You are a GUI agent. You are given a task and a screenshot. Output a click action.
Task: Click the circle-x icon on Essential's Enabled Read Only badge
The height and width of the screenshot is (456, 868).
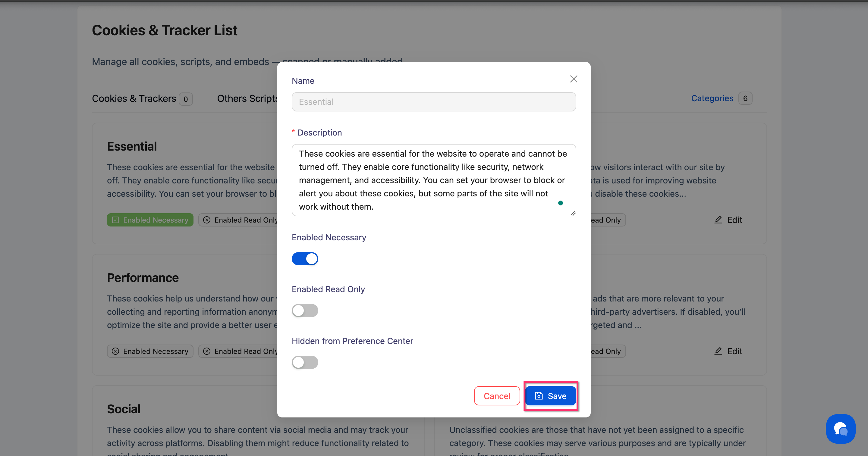(x=207, y=220)
